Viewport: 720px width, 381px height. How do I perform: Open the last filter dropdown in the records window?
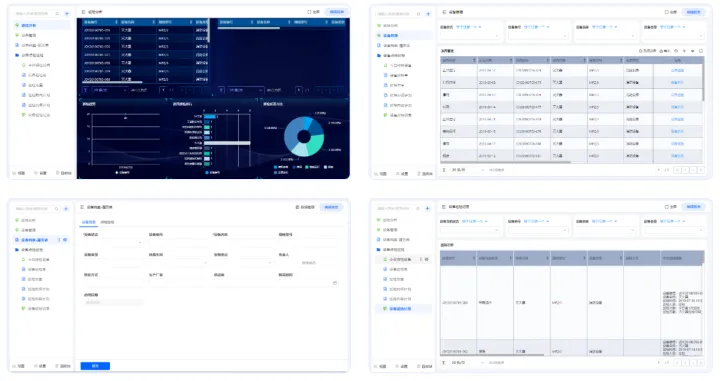click(x=674, y=230)
